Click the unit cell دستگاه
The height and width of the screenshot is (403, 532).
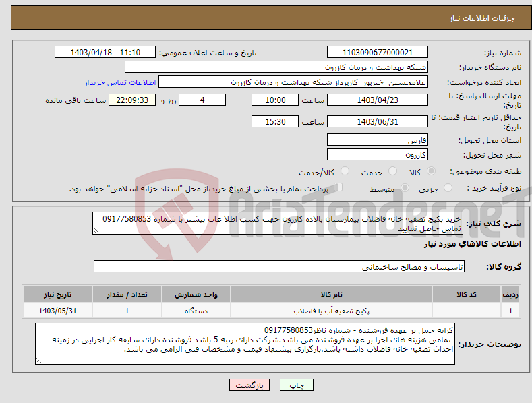pos(196,311)
